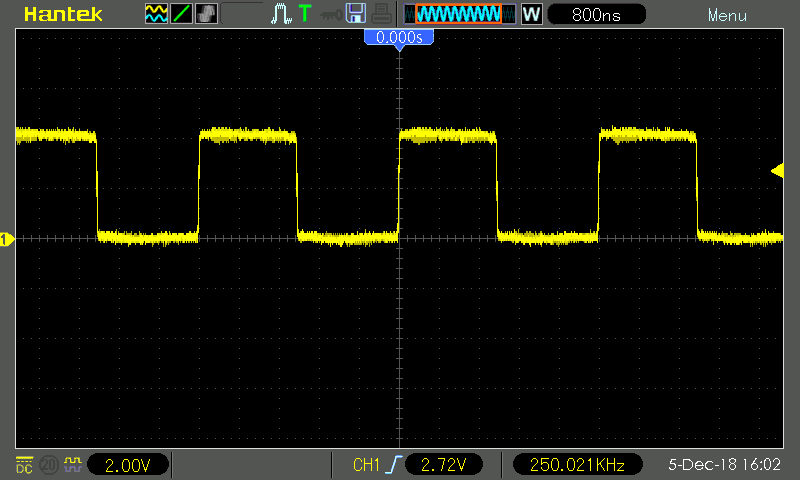Toggle the 20 bandwidth limit indicator
800x480 pixels.
(x=48, y=465)
